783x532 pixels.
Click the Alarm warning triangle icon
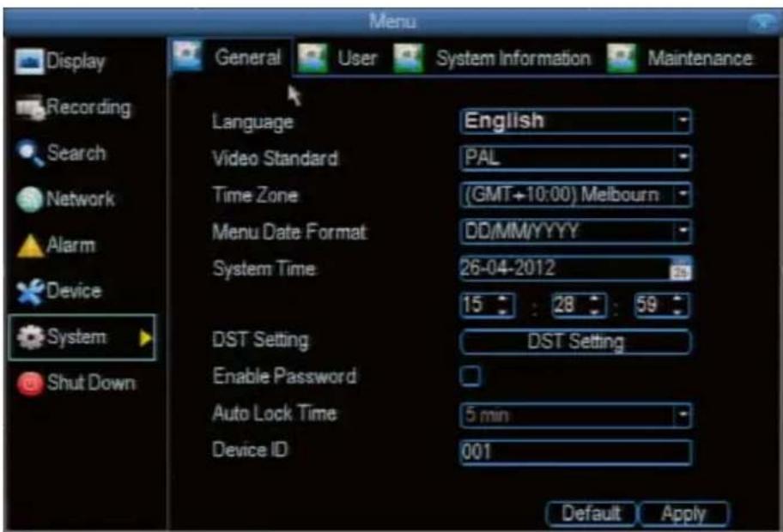(30, 245)
